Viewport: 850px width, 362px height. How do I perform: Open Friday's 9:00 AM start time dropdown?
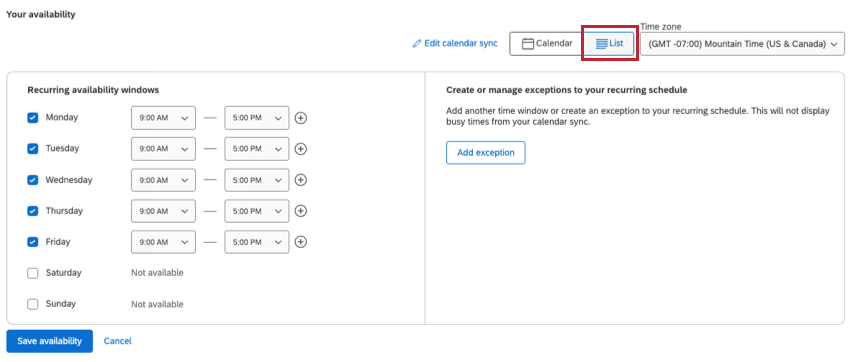(x=163, y=242)
